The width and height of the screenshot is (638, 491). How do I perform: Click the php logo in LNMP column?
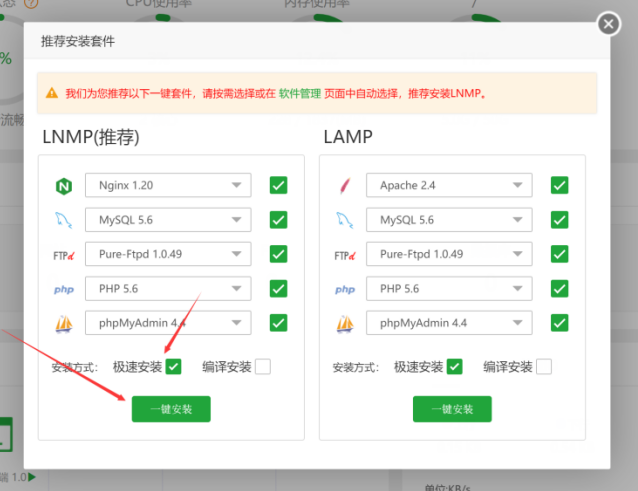(x=64, y=289)
